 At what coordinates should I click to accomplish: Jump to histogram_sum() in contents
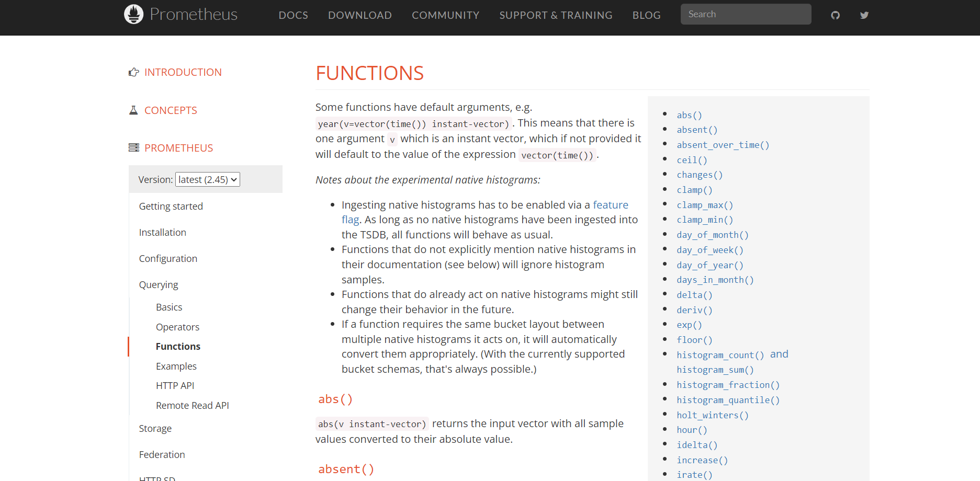tap(715, 370)
